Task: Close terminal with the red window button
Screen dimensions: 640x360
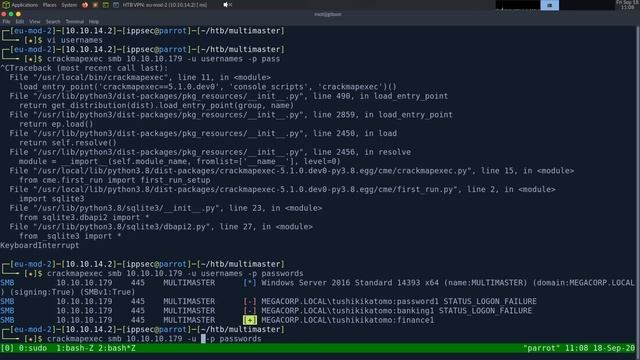Action: [x=4, y=14]
